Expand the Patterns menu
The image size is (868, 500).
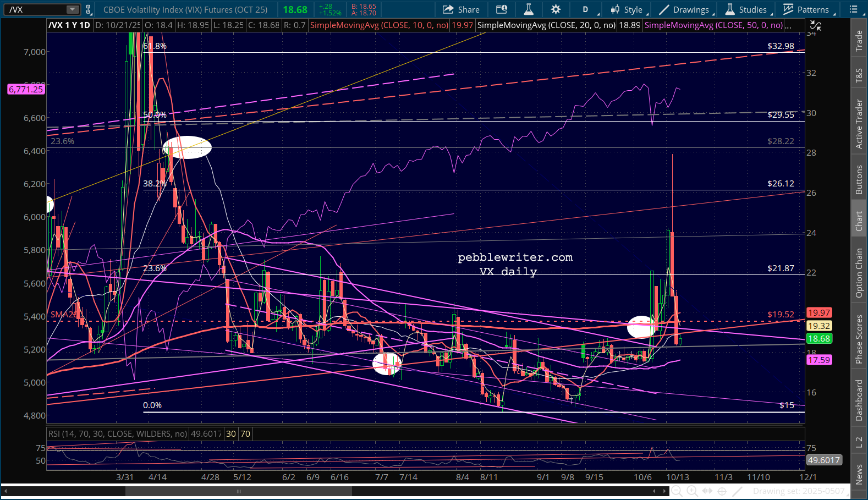point(809,9)
